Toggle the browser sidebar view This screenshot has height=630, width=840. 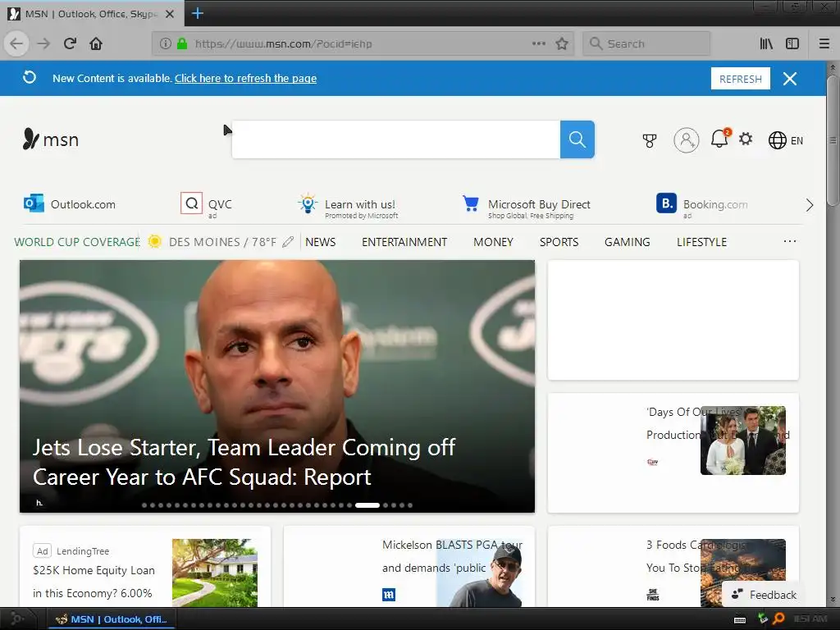(792, 43)
